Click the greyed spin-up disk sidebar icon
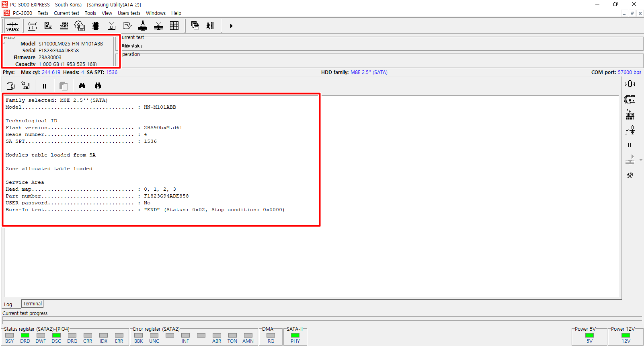 pyautogui.click(x=630, y=160)
